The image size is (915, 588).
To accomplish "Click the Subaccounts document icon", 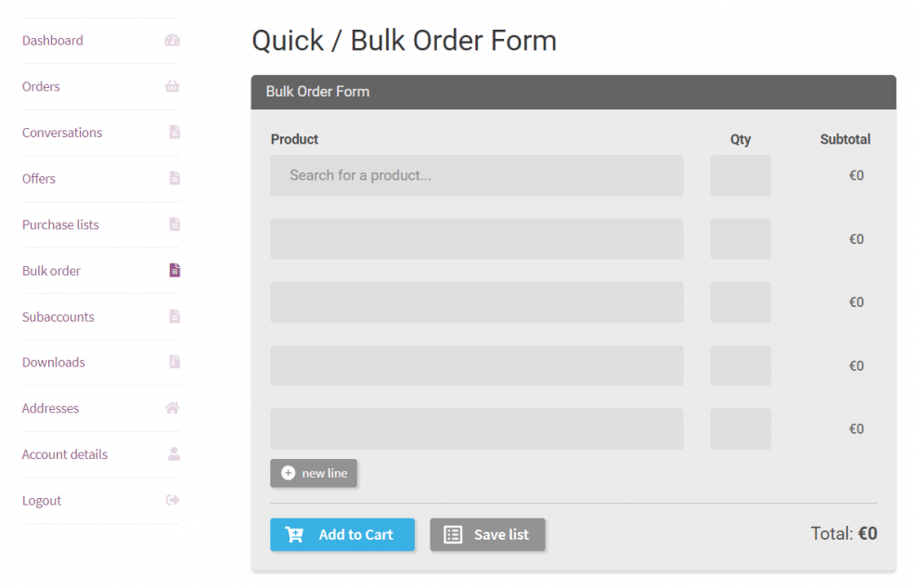I will (x=174, y=316).
